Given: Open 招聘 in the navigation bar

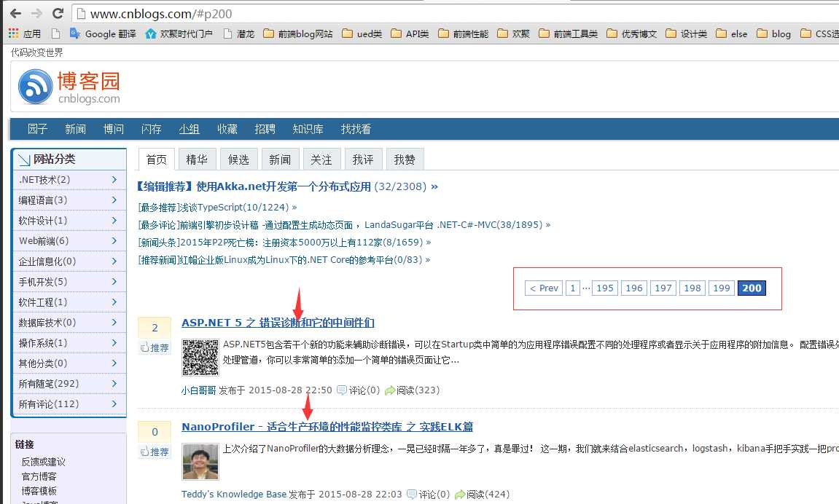Looking at the screenshot, I should coord(265,129).
